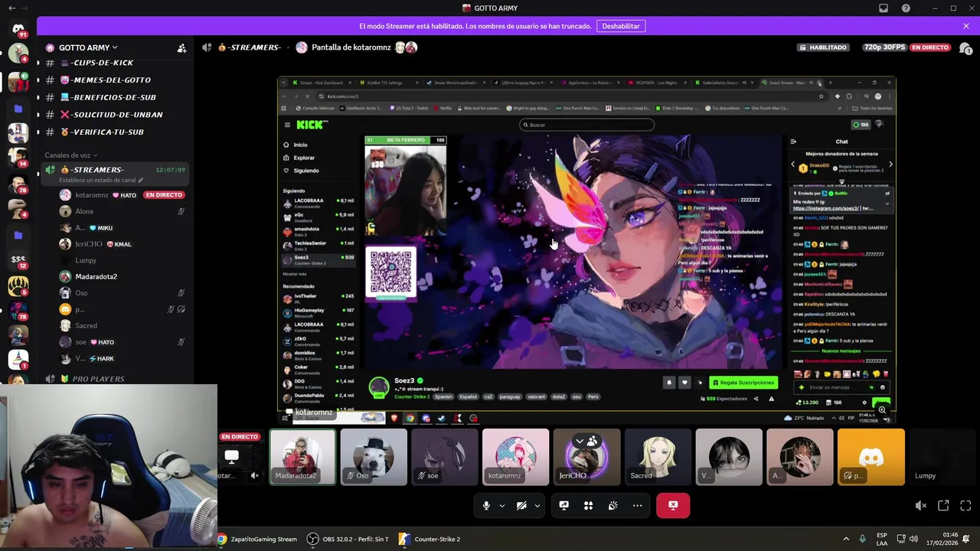The width and height of the screenshot is (980, 551).
Task: Open OBS 32.0.2 in the taskbar
Action: 348,540
